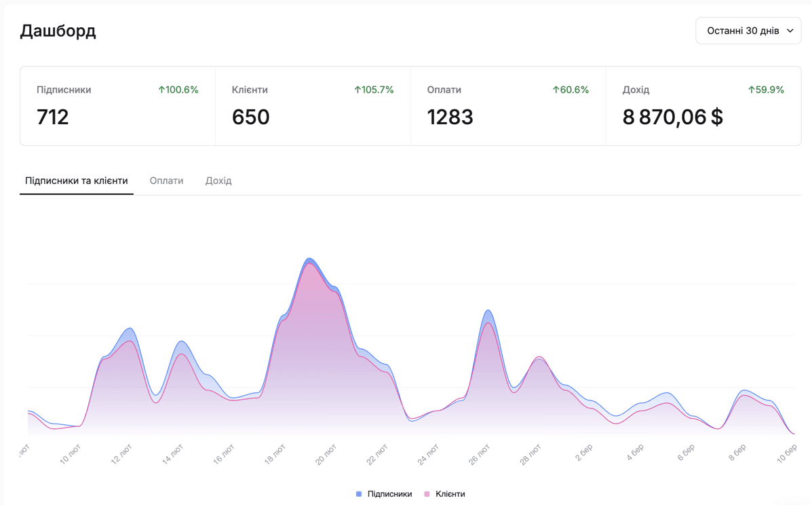Switch to the Оплати tab
This screenshot has width=812, height=505.
[x=166, y=181]
